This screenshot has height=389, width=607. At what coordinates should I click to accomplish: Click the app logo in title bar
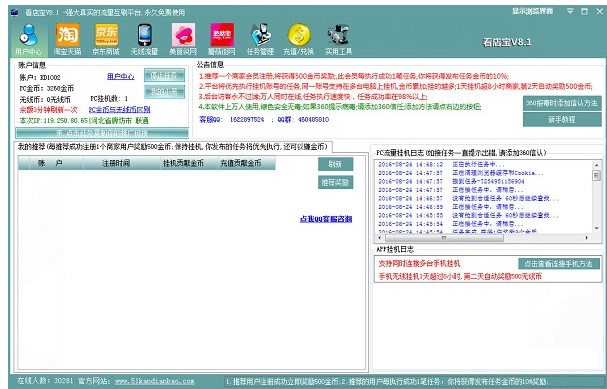pos(15,12)
